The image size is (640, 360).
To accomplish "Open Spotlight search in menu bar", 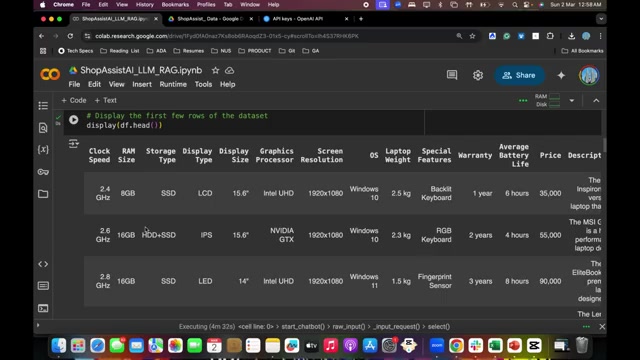I will [515, 4].
